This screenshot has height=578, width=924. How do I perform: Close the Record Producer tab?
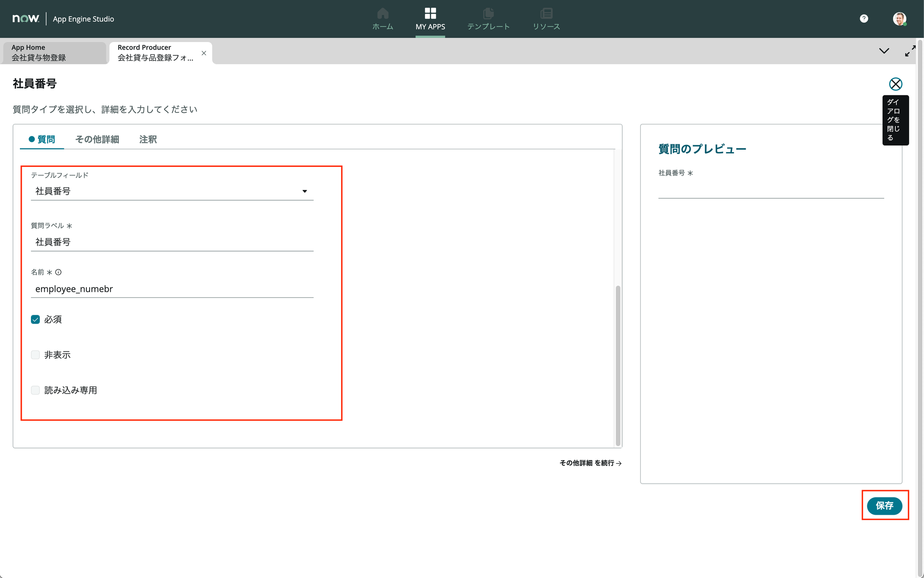(204, 53)
